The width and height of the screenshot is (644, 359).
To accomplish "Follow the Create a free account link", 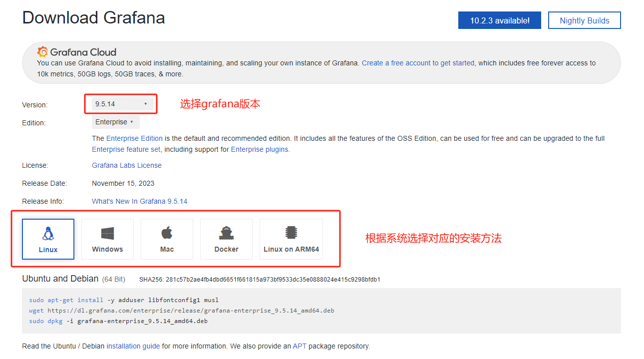I will (x=418, y=63).
